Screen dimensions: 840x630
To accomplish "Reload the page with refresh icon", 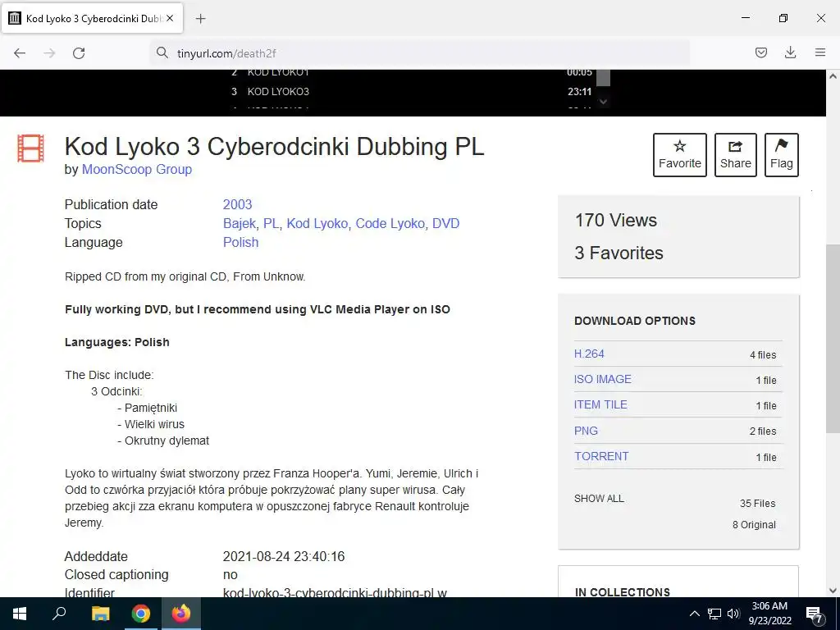I will (79, 53).
